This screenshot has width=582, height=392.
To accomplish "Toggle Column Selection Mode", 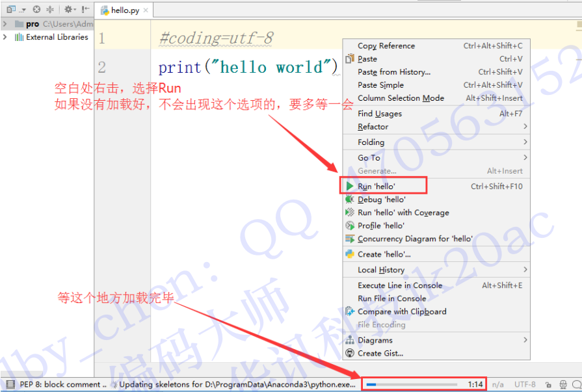I will point(436,98).
